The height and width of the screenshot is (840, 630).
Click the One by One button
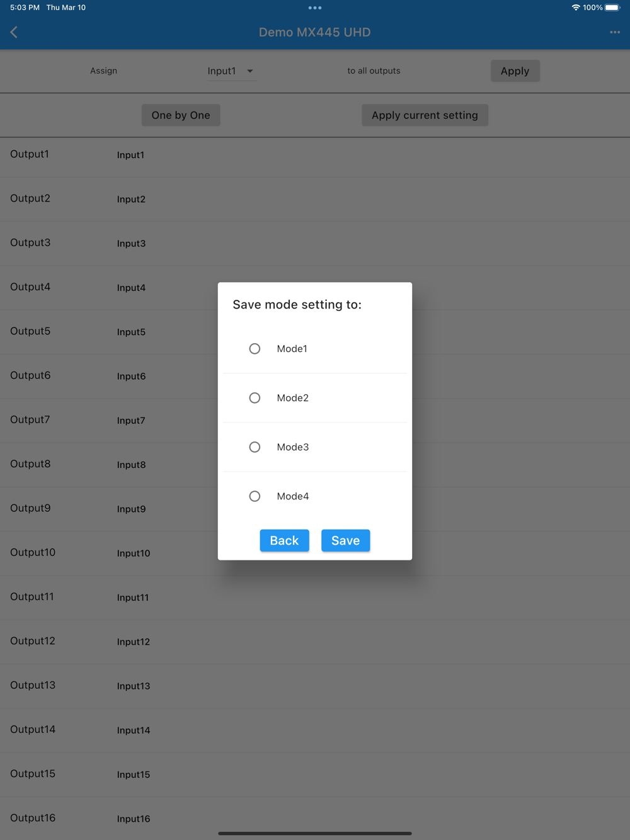pyautogui.click(x=181, y=115)
